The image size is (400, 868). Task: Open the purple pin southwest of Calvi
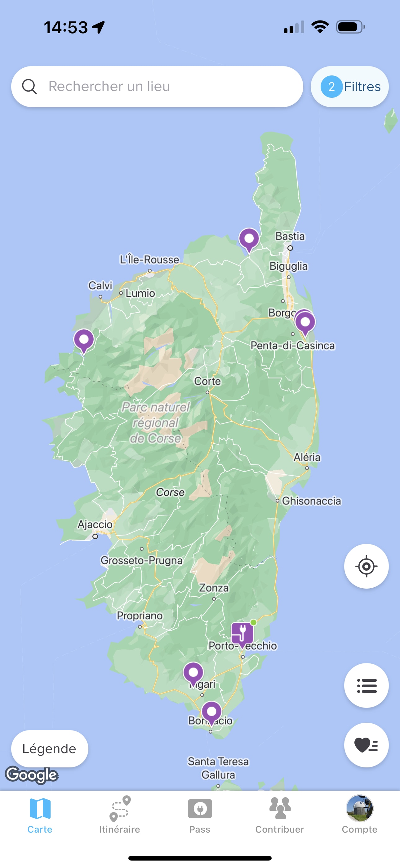(84, 341)
